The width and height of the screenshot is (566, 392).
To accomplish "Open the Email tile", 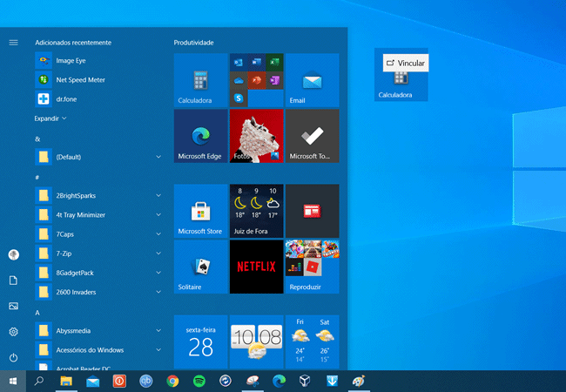I will (312, 80).
